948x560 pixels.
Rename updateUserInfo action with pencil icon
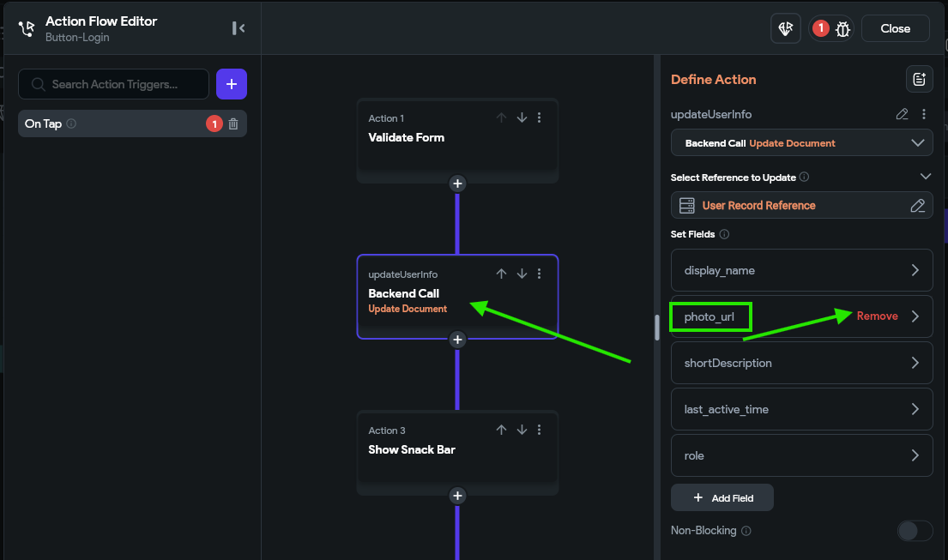click(902, 114)
